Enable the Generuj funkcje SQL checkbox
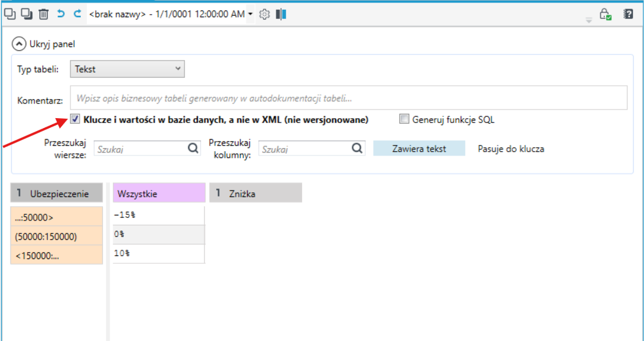Viewport: 644px width, 341px height. click(404, 119)
